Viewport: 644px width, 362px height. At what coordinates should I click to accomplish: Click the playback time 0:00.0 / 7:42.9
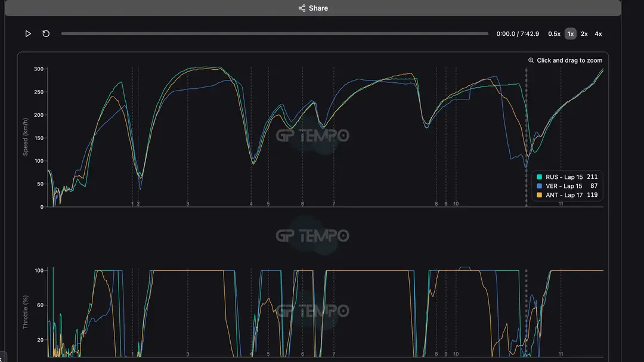[x=518, y=33]
